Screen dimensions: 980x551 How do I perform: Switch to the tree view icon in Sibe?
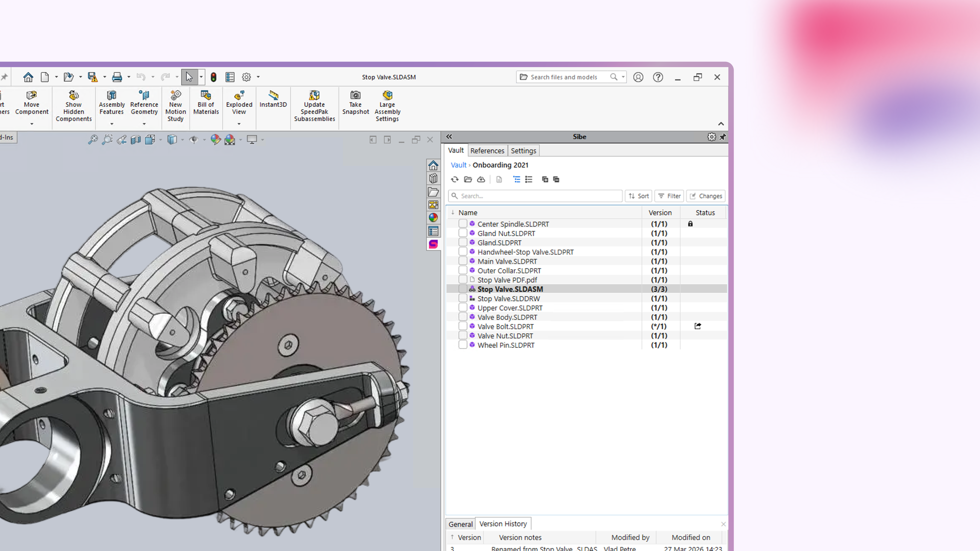pos(517,180)
